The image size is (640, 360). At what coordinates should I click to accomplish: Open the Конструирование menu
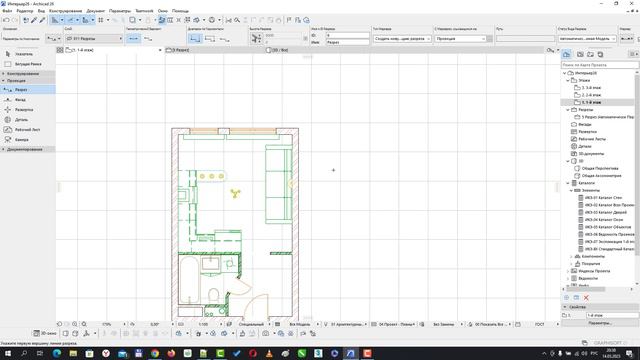pos(65,11)
